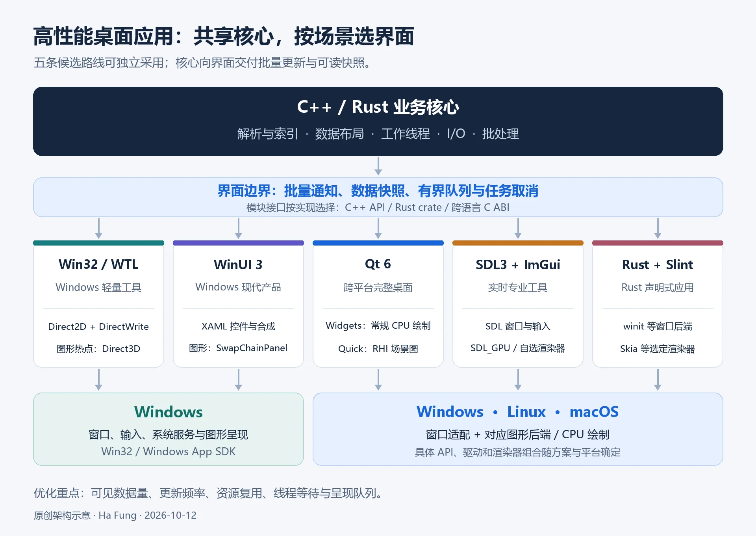Select 窗口适配 + 对应图形后端 / CPU 绘制
Screen dimensions: 756x536
pos(518,434)
